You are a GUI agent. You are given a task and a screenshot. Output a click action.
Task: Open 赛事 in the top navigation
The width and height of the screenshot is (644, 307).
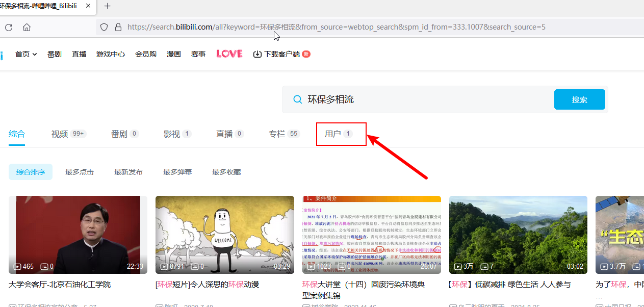point(198,54)
